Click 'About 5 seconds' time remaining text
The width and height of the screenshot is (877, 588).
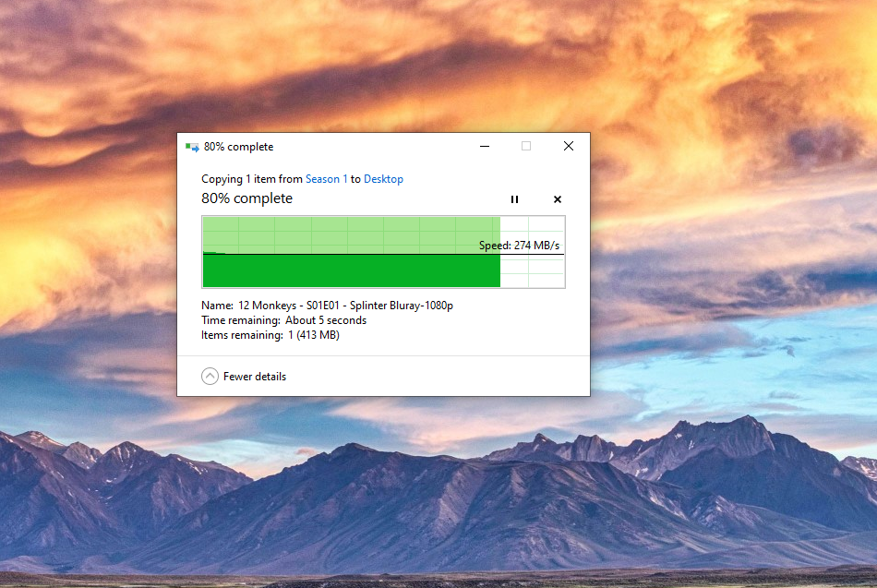click(326, 320)
